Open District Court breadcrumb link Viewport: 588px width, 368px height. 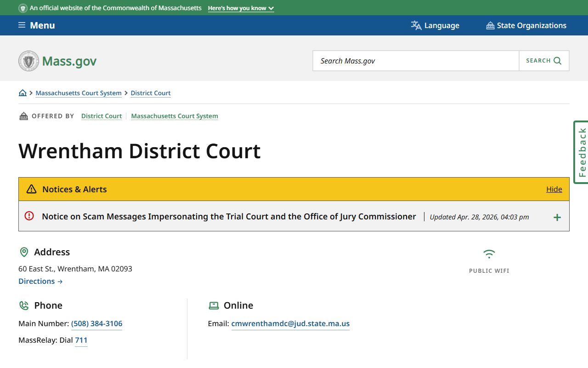(151, 93)
